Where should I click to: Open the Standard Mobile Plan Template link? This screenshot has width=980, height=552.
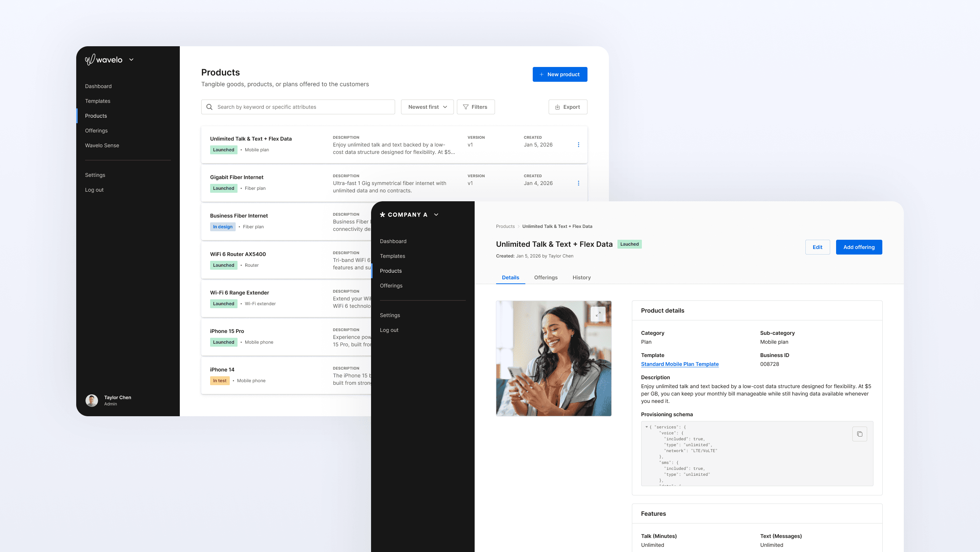click(x=680, y=364)
